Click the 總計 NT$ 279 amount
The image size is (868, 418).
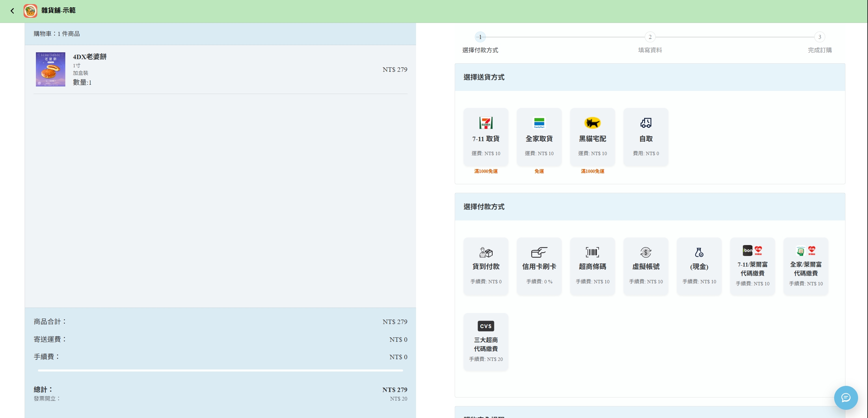395,390
